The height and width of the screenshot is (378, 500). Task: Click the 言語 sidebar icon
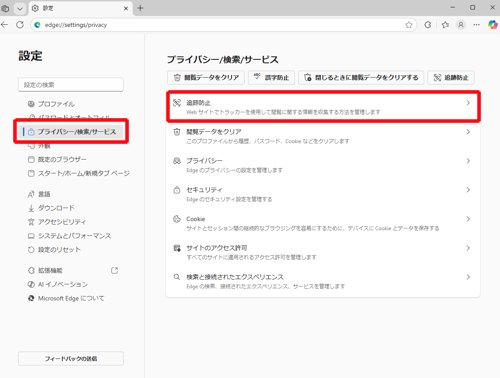point(31,194)
